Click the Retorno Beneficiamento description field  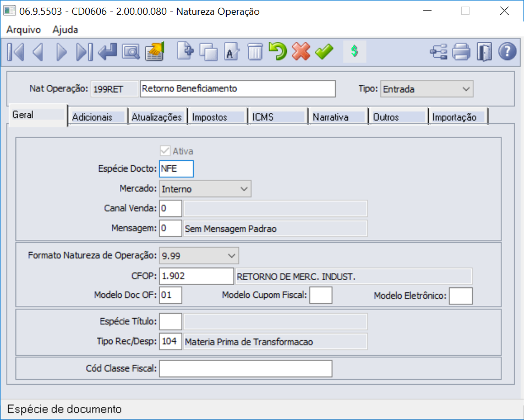[238, 89]
